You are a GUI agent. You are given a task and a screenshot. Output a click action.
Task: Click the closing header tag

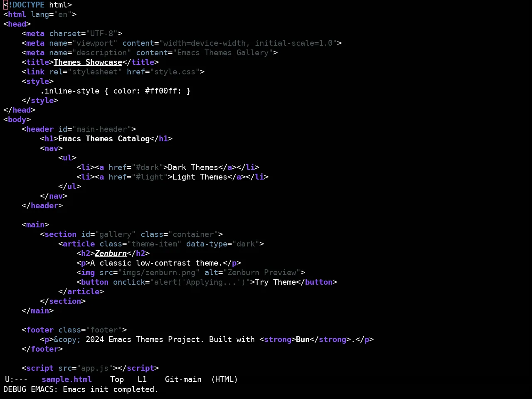[42, 206]
